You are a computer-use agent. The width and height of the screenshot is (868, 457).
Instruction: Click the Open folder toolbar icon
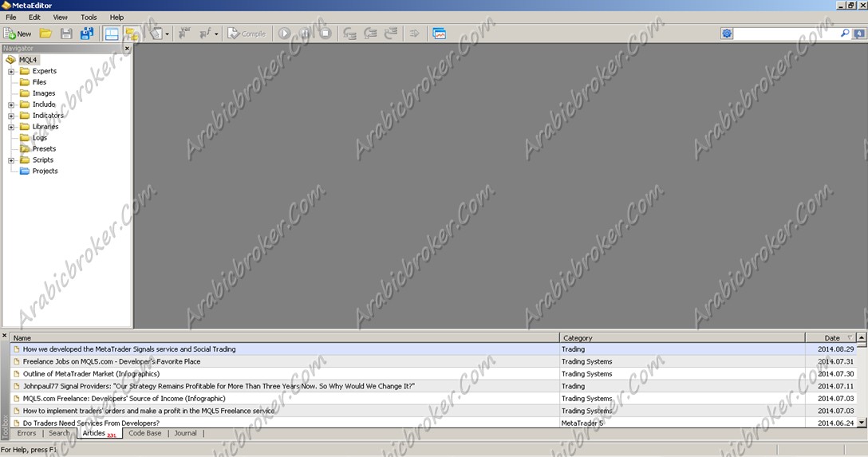tap(45, 33)
